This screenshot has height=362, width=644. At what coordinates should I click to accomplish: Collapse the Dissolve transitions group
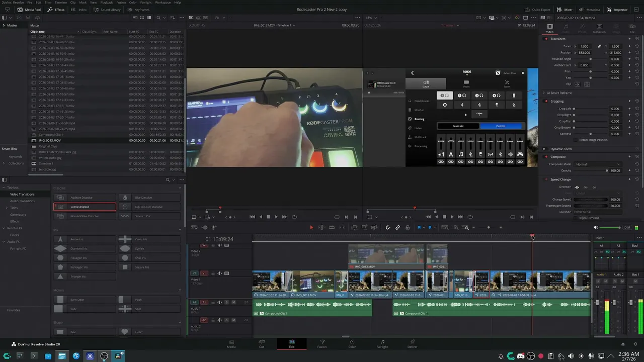180,188
